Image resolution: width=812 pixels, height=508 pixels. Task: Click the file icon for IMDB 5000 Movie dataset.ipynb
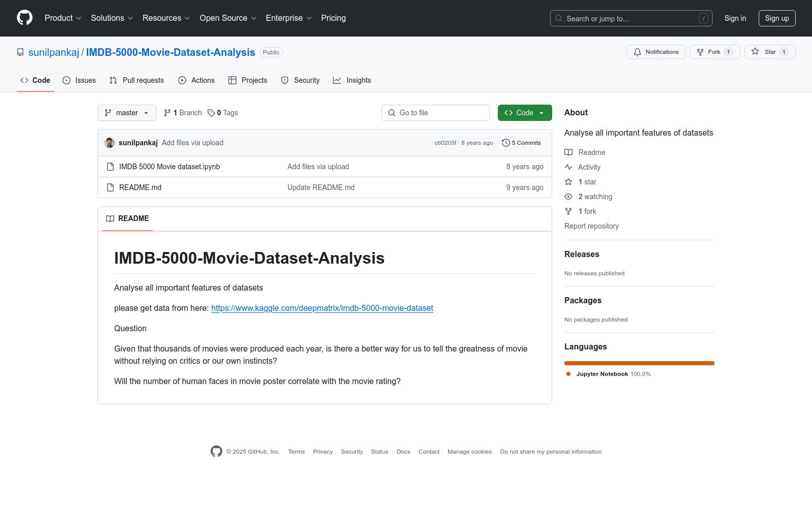[110, 167]
